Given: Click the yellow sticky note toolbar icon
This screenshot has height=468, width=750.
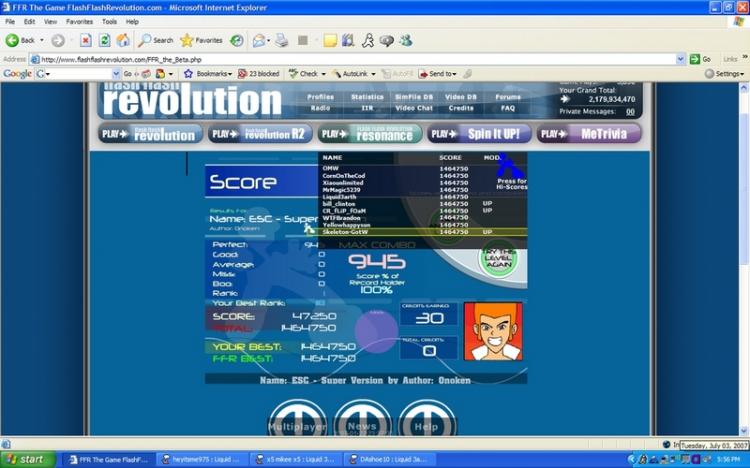Looking at the screenshot, I should coord(330,41).
